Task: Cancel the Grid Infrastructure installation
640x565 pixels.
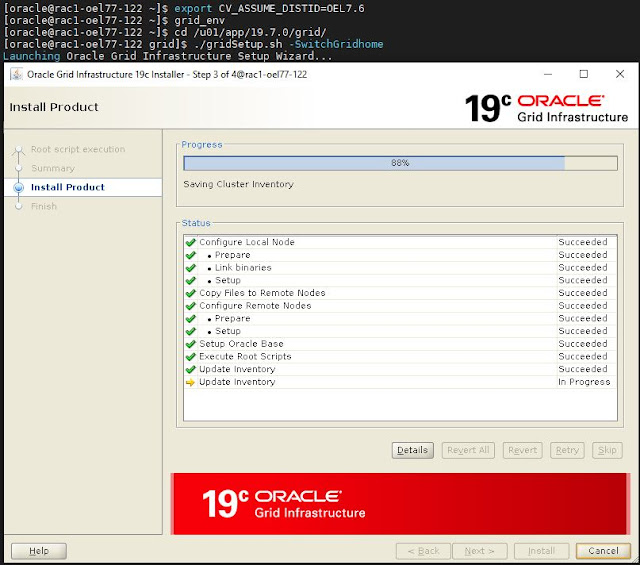Action: [603, 551]
